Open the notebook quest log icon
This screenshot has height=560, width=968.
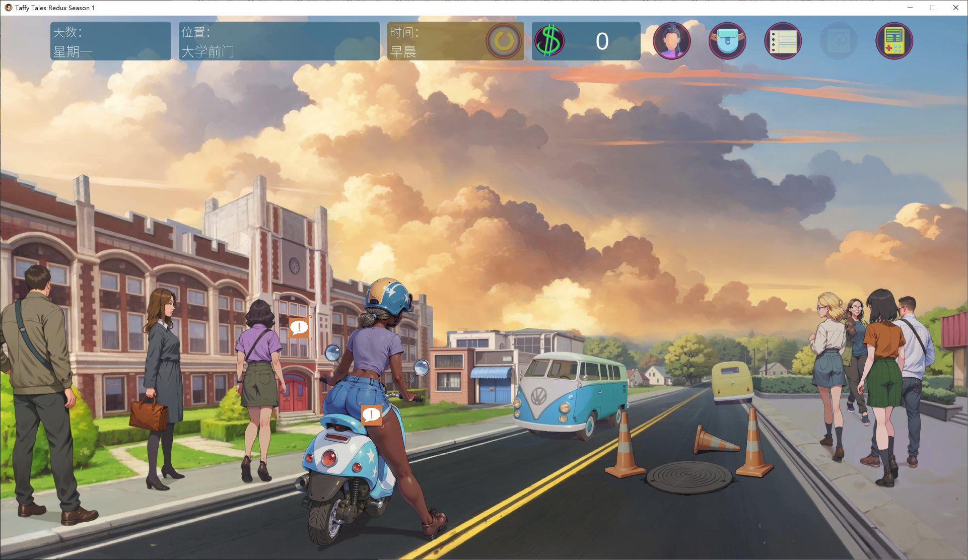point(783,41)
